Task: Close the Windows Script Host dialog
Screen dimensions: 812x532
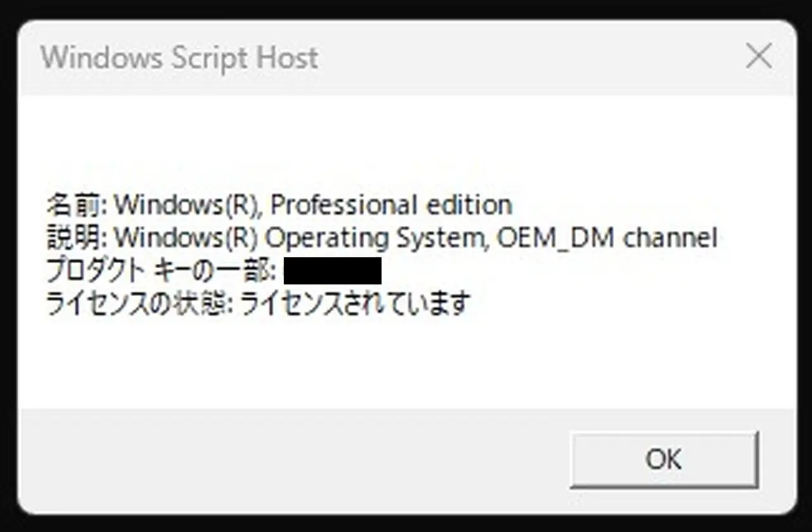Action: tap(758, 58)
